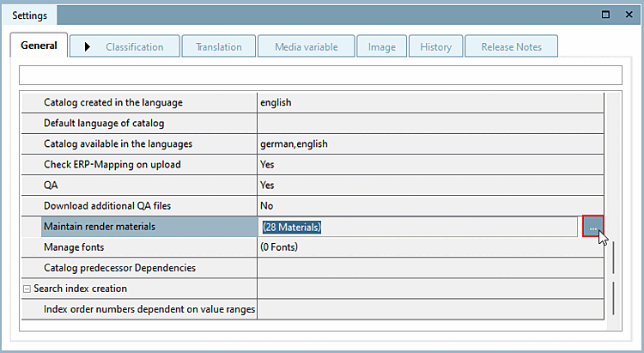Click the ellipsis button for render materials
Screen dimensions: 644x353
click(592, 228)
